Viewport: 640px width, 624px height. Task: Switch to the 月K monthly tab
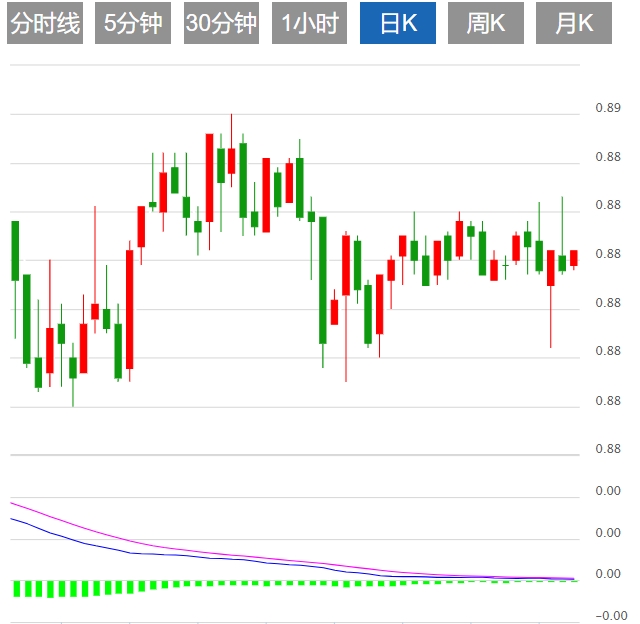(x=574, y=23)
